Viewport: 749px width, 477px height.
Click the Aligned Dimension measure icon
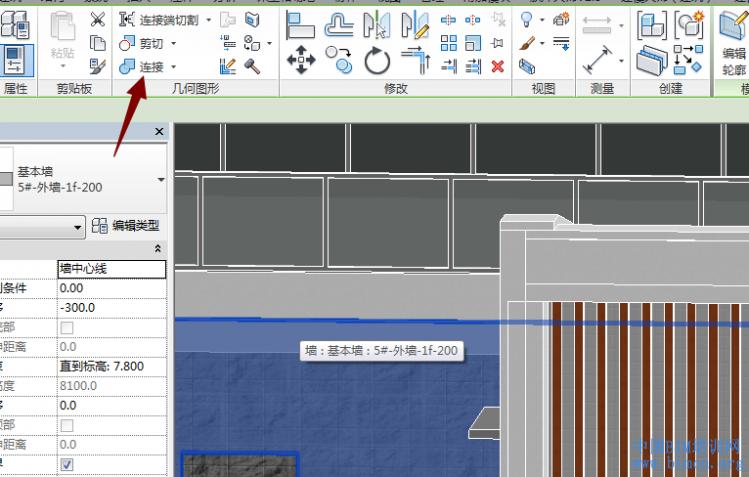pos(598,61)
